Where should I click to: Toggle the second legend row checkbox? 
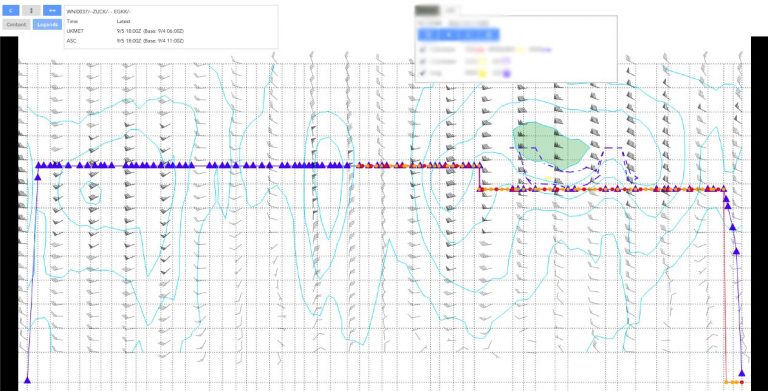pos(423,61)
